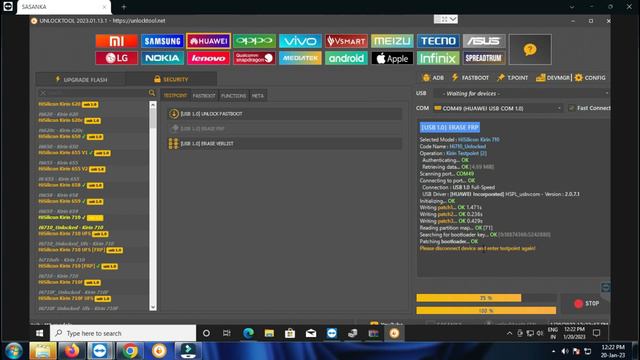Open Chrome on host taskbar
Image resolution: width=640 pixels, height=360 pixels.
(x=129, y=351)
